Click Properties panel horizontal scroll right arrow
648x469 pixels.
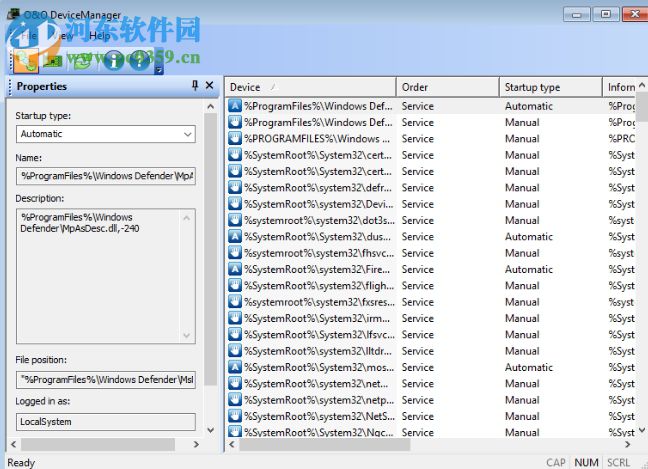[x=196, y=444]
